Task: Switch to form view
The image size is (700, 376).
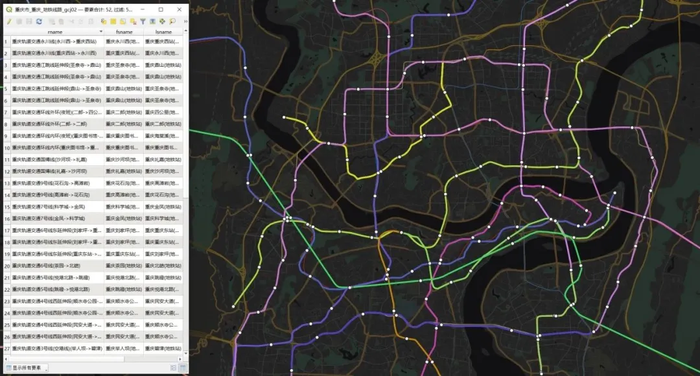Action: pos(173,368)
